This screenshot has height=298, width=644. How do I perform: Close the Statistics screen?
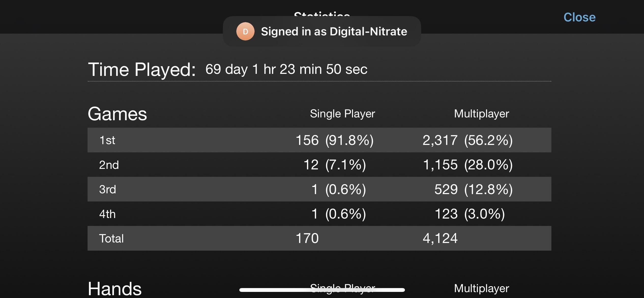(579, 17)
